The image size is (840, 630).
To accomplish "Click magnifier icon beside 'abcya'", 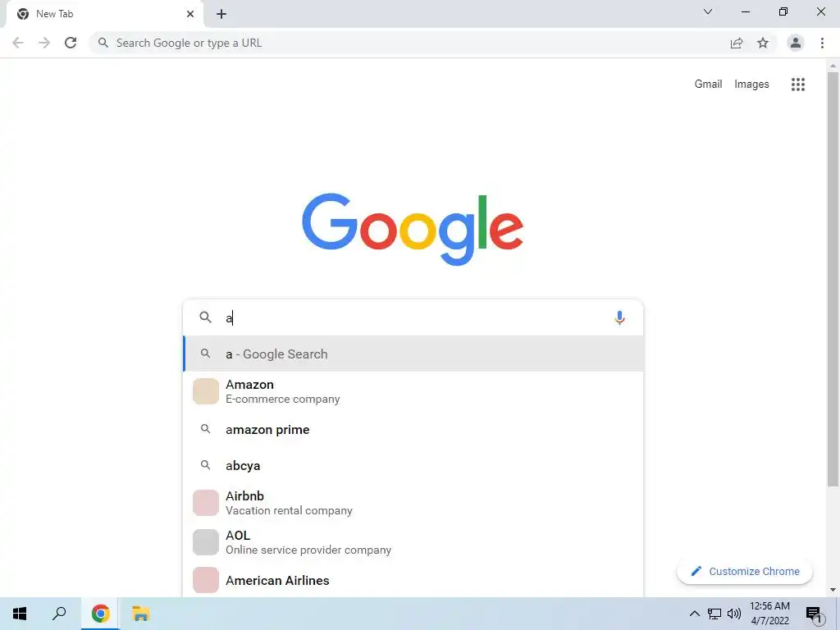I will (205, 465).
